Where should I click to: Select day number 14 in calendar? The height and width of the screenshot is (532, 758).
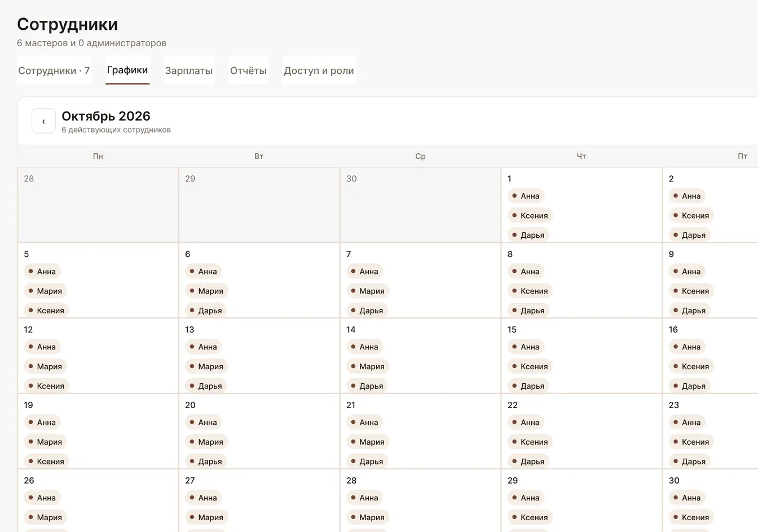click(x=351, y=330)
